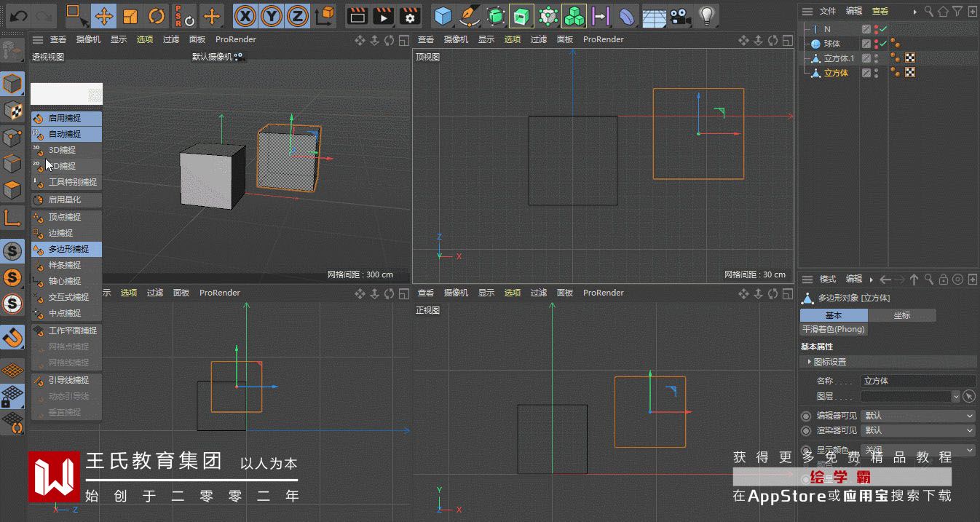980x522 pixels.
Task: Open the 编辑器可见 dropdown
Action: pyautogui.click(x=917, y=416)
